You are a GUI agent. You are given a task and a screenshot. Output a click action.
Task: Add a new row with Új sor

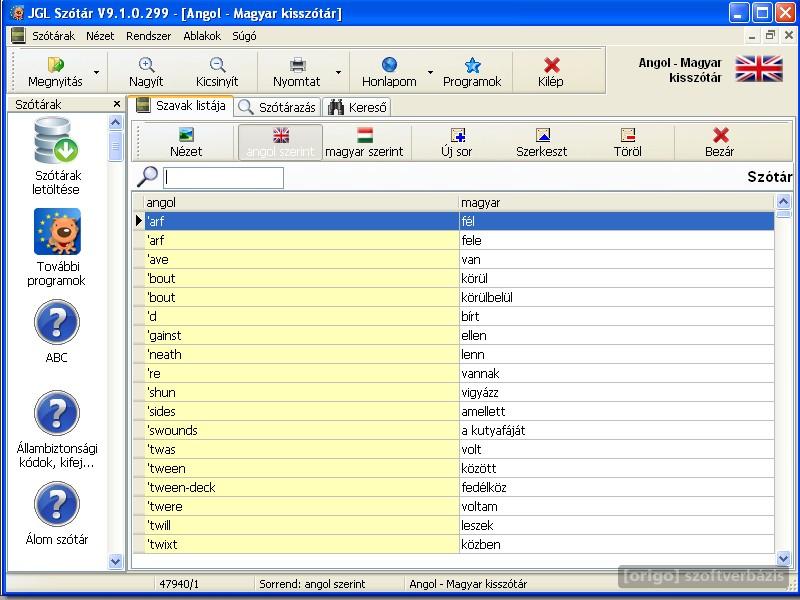coord(457,142)
